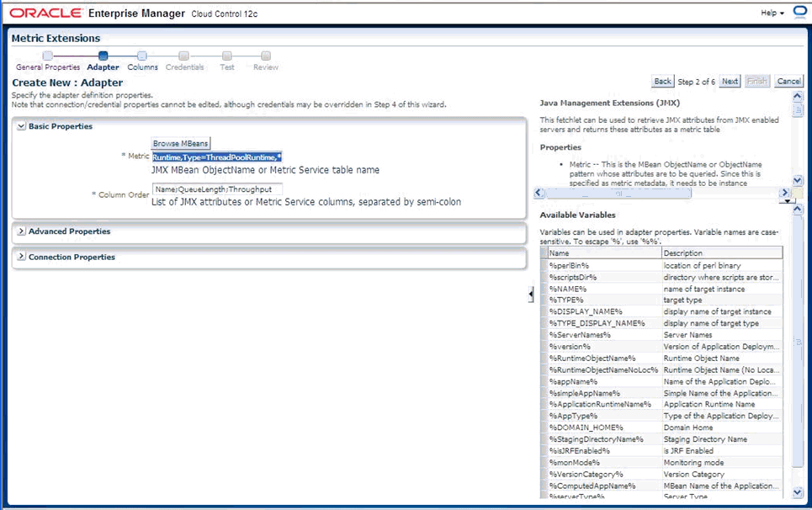Click the Oracle logo in the header
The image size is (812, 510).
coord(45,13)
